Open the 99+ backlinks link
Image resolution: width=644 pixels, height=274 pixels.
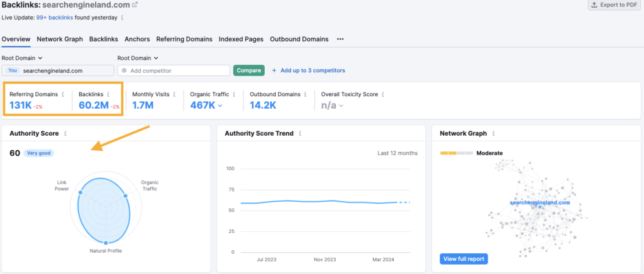pyautogui.click(x=54, y=18)
